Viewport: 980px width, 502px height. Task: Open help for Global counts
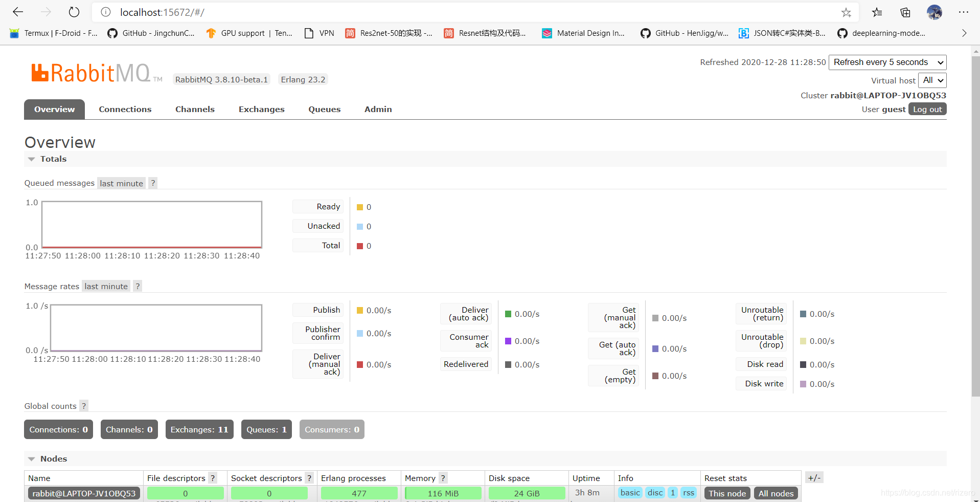(84, 406)
